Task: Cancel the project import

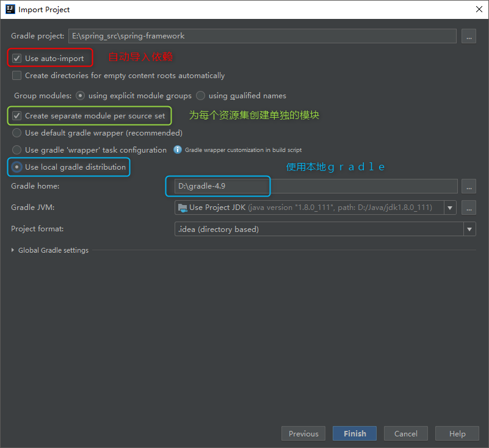Action: pos(405,433)
